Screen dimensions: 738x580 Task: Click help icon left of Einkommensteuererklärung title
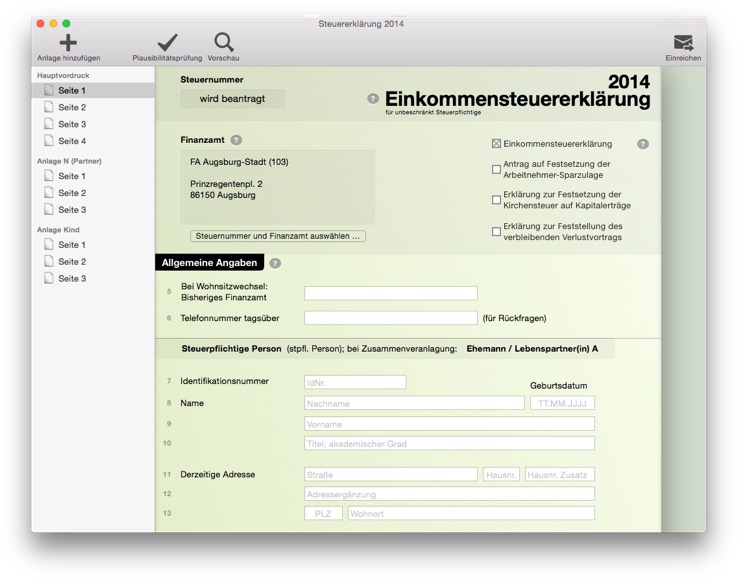[373, 98]
